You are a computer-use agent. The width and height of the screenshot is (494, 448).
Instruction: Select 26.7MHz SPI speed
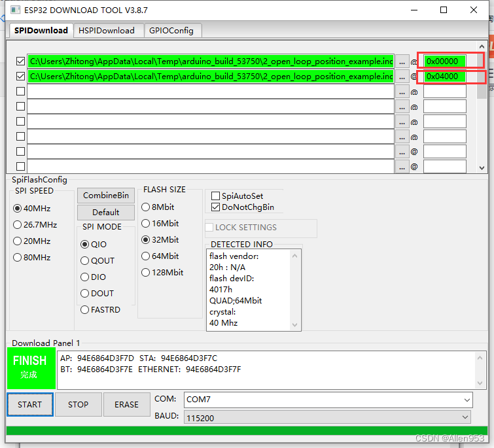(35, 225)
